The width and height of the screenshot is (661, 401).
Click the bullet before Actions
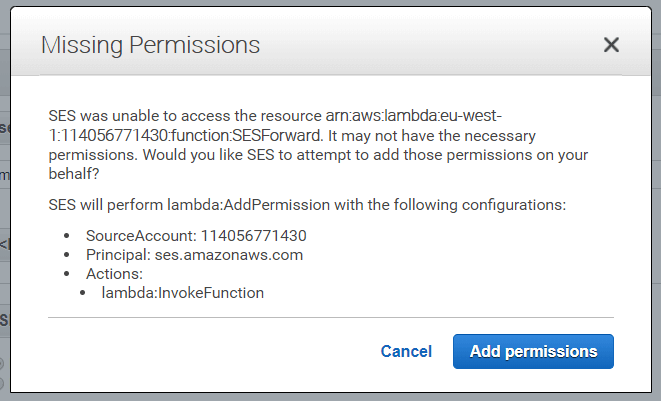pyautogui.click(x=66, y=273)
